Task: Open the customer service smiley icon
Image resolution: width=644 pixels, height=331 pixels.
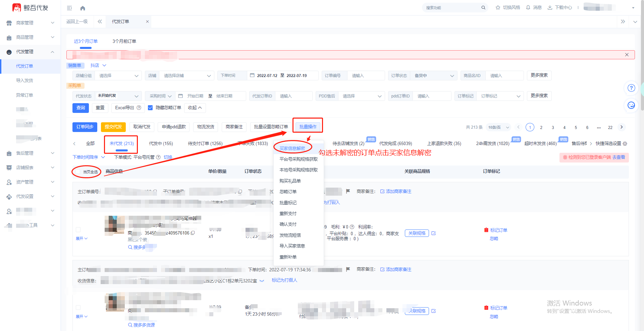Action: pyautogui.click(x=631, y=105)
